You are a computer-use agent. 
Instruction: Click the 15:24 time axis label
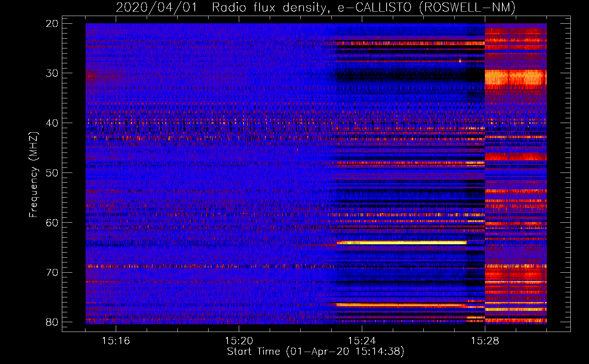[x=362, y=341]
